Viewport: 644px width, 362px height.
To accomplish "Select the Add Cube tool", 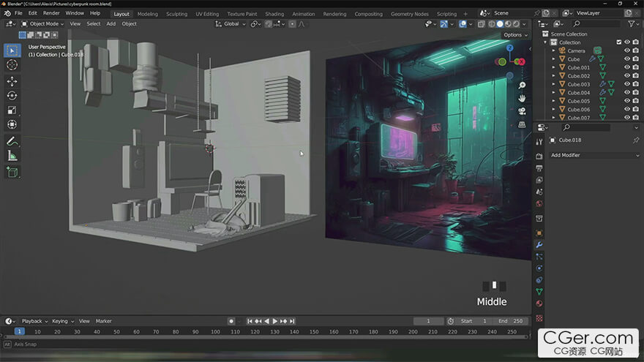I will [12, 173].
